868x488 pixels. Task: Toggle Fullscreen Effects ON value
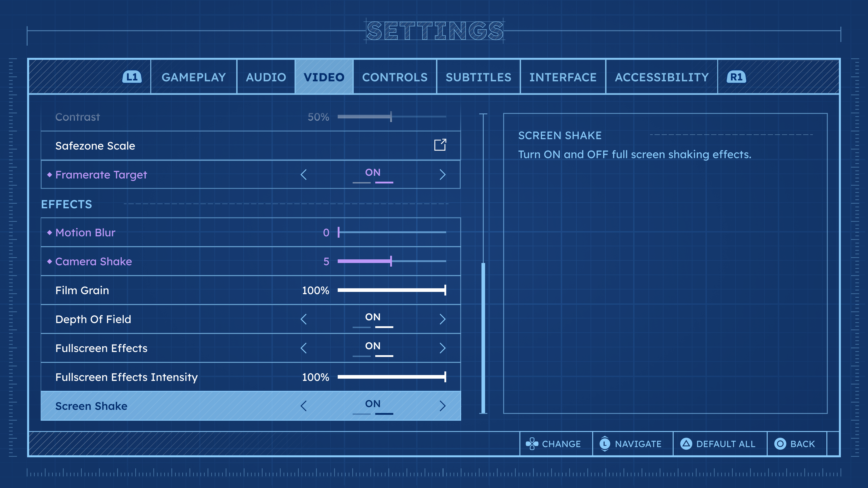click(x=373, y=346)
